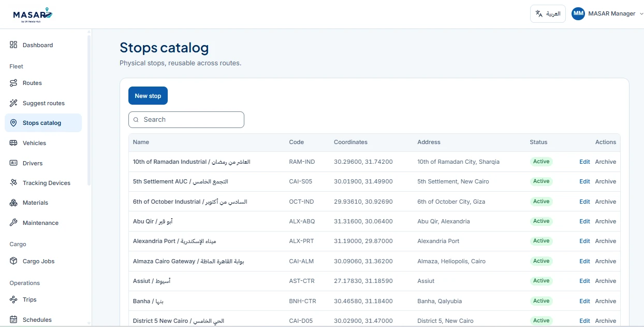Click the Name column header
Viewport: 644px width, 327px height.
coord(141,142)
